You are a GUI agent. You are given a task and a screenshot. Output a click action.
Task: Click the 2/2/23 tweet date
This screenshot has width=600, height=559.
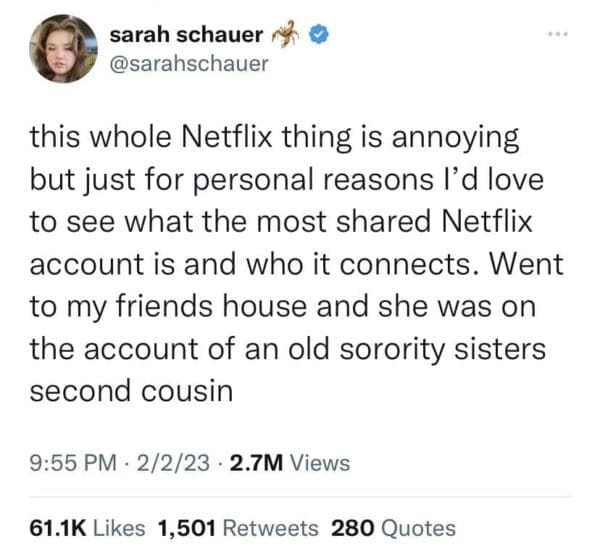pos(173,462)
